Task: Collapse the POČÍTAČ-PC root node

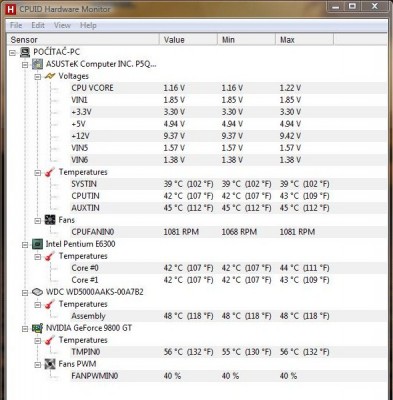Action: (x=13, y=52)
